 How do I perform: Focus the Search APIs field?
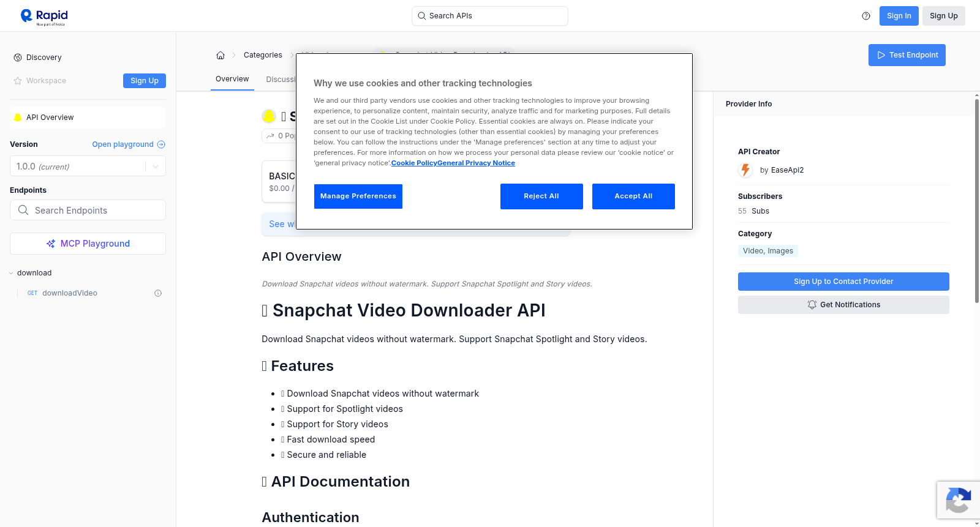click(x=490, y=16)
